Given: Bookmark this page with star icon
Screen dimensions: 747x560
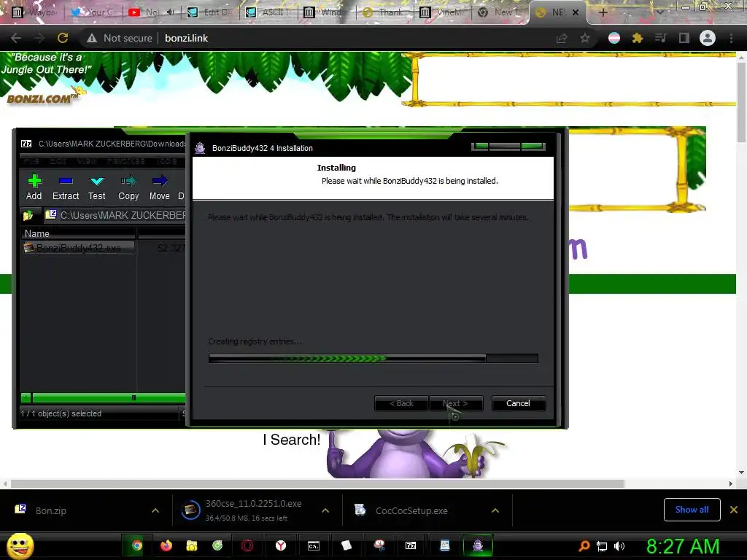Looking at the screenshot, I should coord(585,38).
